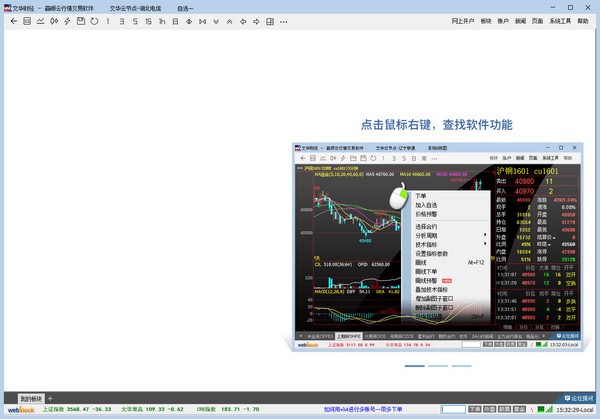Click the 论坛提问 button at bottom right
The height and width of the screenshot is (419, 600).
(x=579, y=398)
